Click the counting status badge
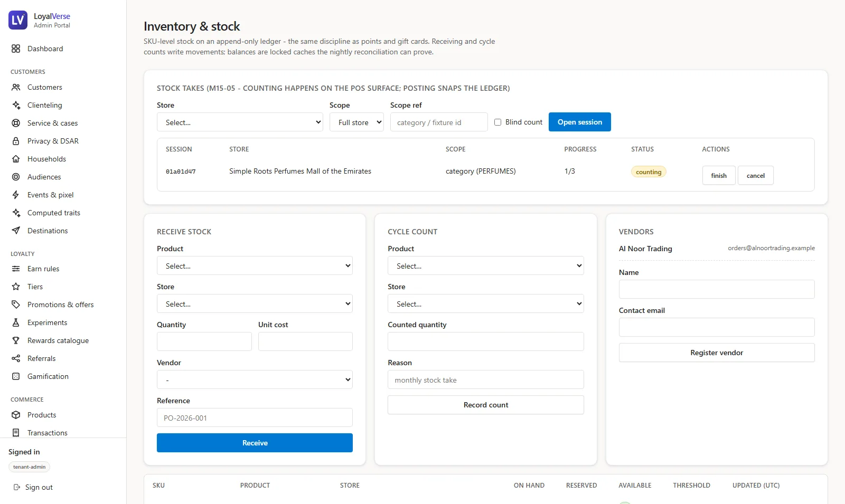 click(x=649, y=172)
